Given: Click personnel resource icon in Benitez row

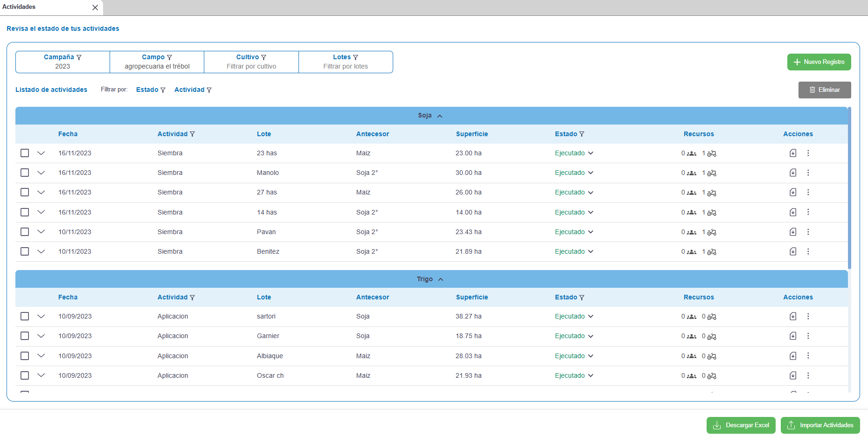Looking at the screenshot, I should click(x=692, y=252).
